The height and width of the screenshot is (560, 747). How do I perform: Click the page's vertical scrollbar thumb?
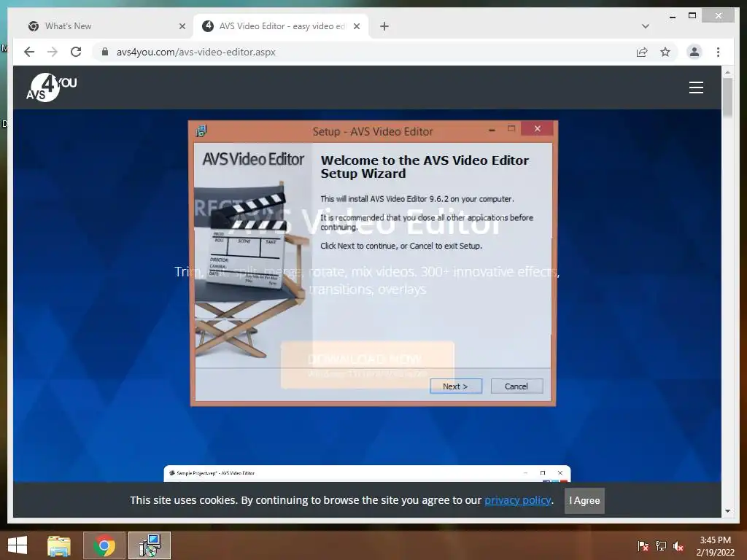[727, 98]
